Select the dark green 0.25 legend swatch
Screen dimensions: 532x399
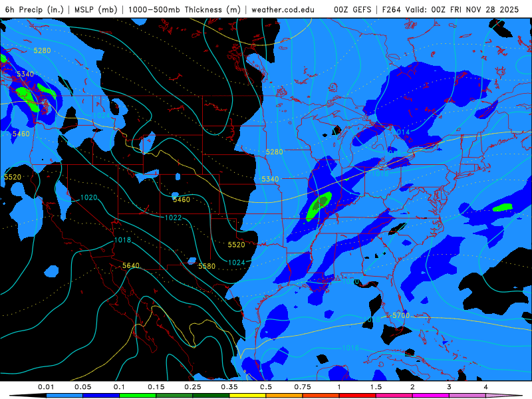point(211,396)
